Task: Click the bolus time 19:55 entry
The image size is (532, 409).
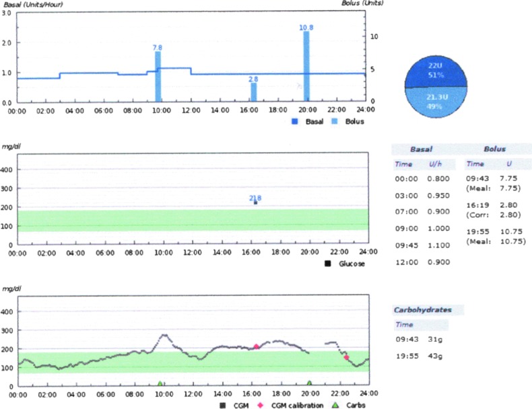Action: (477, 231)
